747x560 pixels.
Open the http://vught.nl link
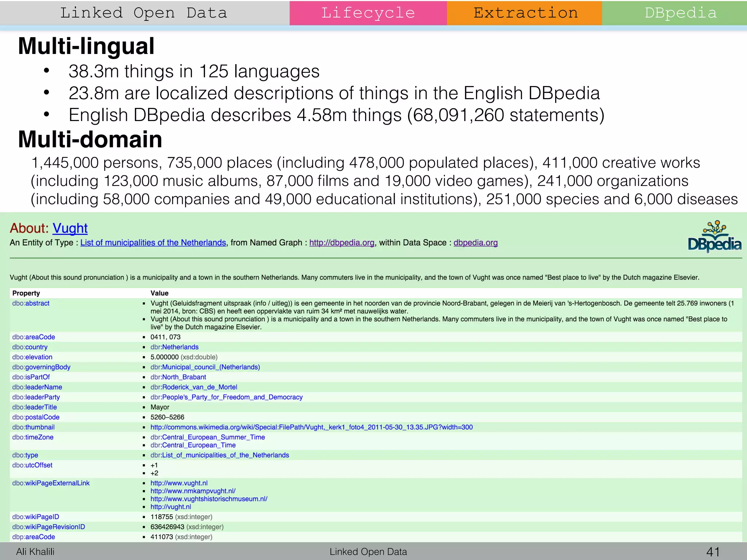[171, 507]
